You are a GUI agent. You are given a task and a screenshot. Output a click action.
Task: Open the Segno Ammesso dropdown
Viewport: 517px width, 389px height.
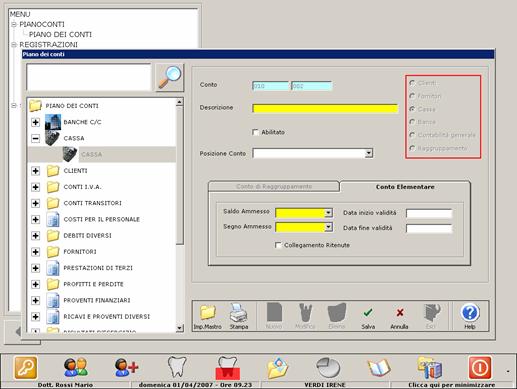(328, 227)
